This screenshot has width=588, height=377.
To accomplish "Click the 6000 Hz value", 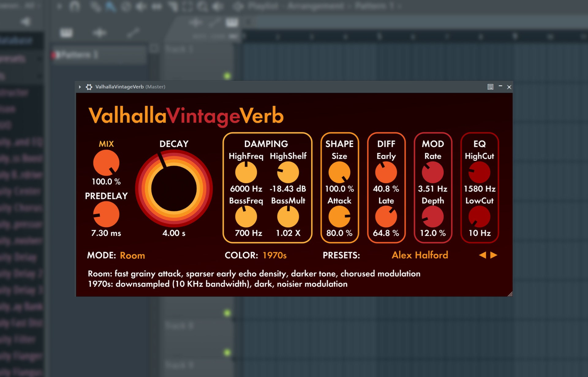I will coord(246,189).
